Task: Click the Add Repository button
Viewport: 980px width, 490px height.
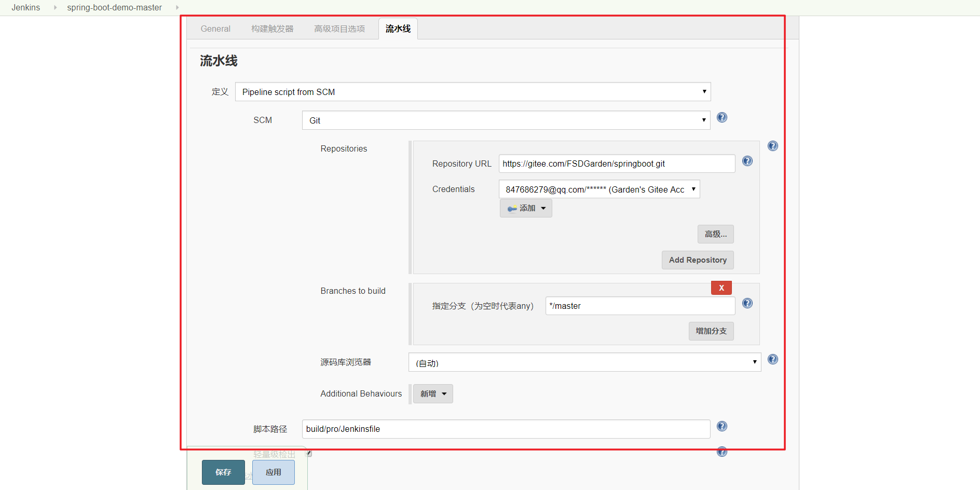Action: [698, 260]
